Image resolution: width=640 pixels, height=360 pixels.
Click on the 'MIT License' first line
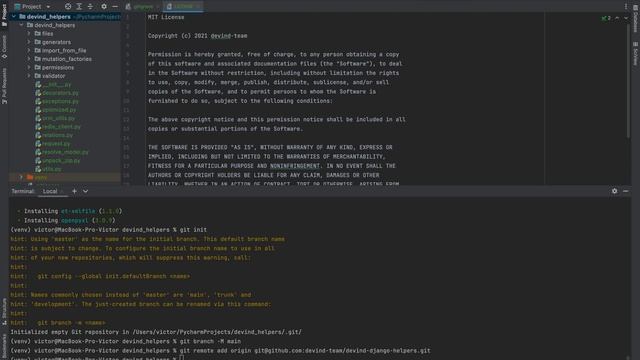point(166,17)
